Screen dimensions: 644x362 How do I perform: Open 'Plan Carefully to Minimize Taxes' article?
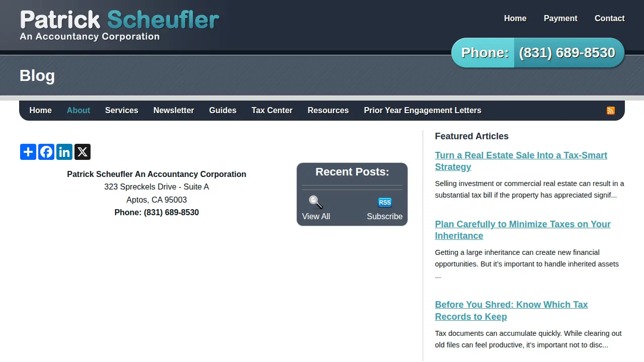(x=523, y=230)
